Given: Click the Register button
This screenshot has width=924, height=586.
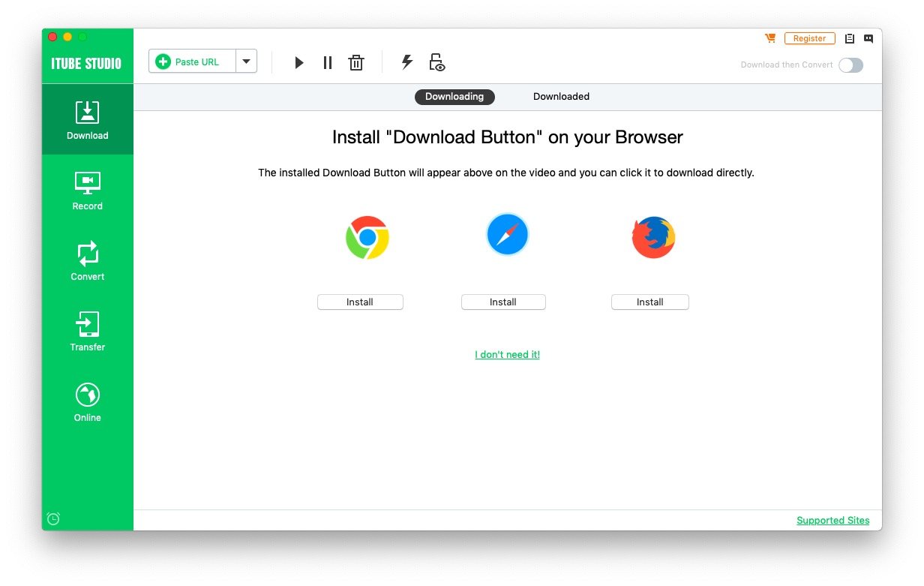Looking at the screenshot, I should [x=810, y=38].
